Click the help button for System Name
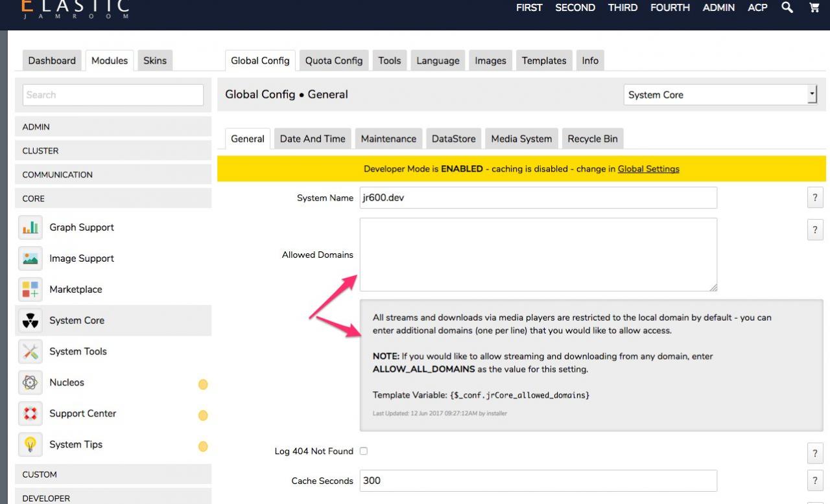The width and height of the screenshot is (830, 504). [815, 198]
